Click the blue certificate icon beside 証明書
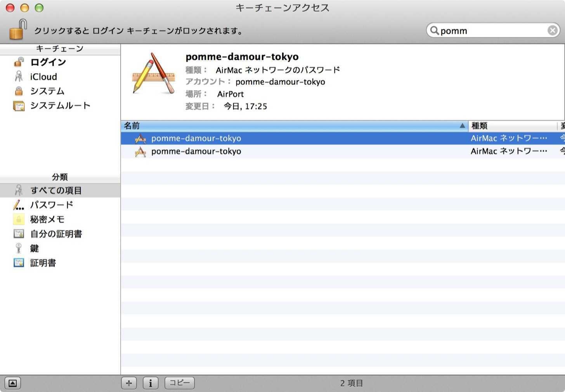Viewport: 565px width, 392px height. 19,263
